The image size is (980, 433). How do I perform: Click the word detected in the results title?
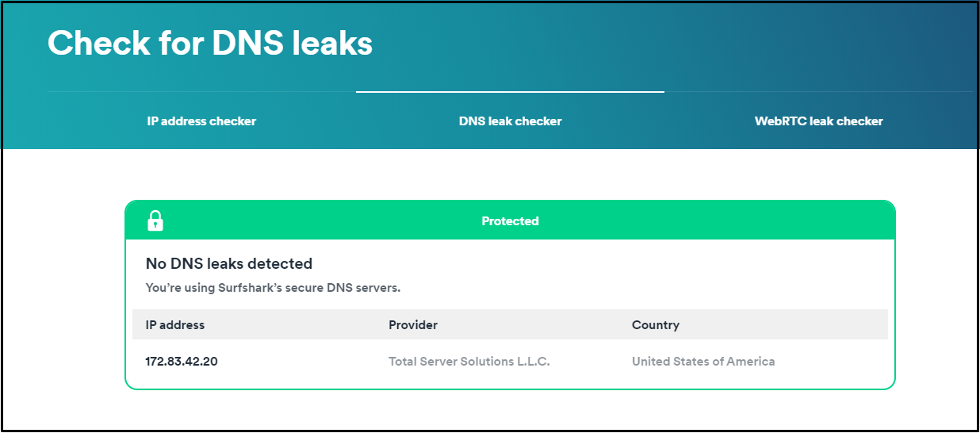(281, 263)
